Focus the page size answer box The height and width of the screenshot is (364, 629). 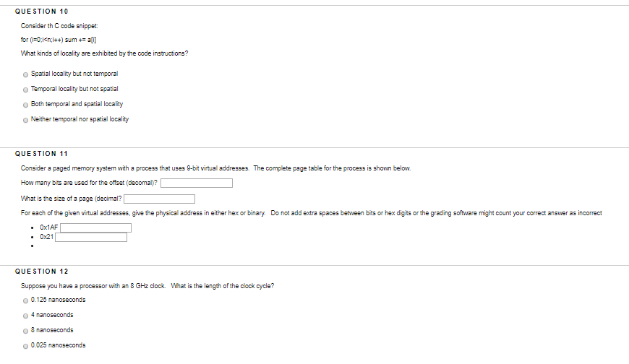tap(159, 199)
